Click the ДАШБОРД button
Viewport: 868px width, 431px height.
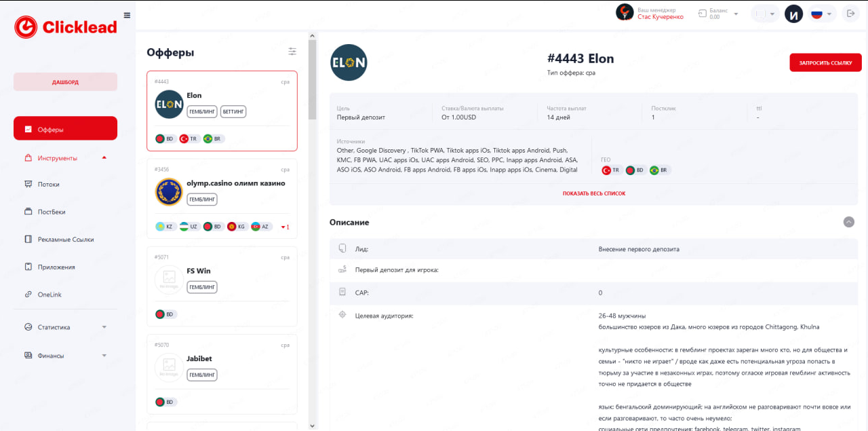tap(65, 82)
